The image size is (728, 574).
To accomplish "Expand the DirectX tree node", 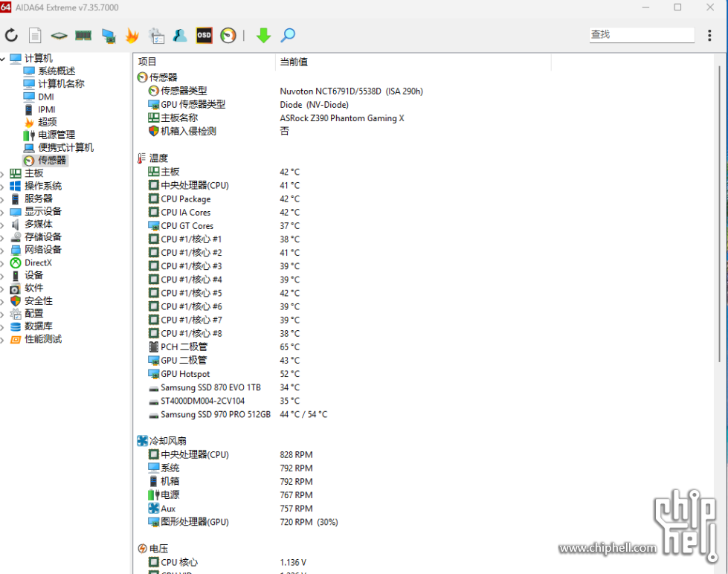I will (2, 263).
